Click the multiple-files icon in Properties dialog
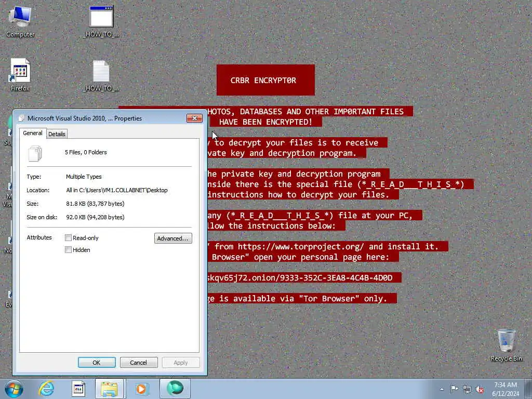 click(35, 153)
